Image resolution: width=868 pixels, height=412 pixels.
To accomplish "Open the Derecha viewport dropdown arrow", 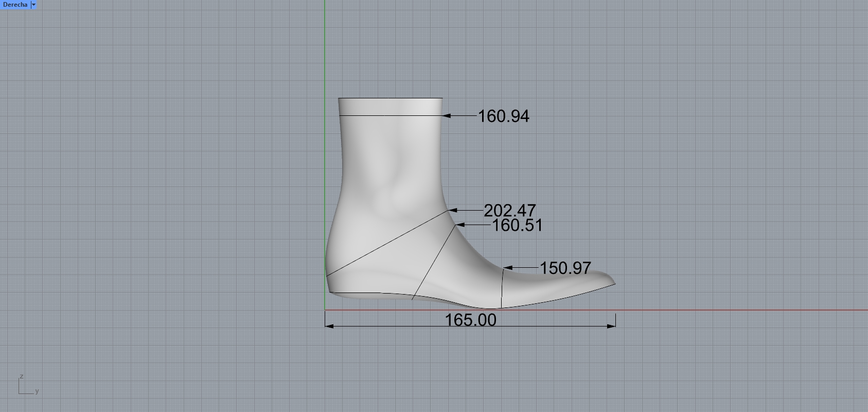I will [x=33, y=5].
